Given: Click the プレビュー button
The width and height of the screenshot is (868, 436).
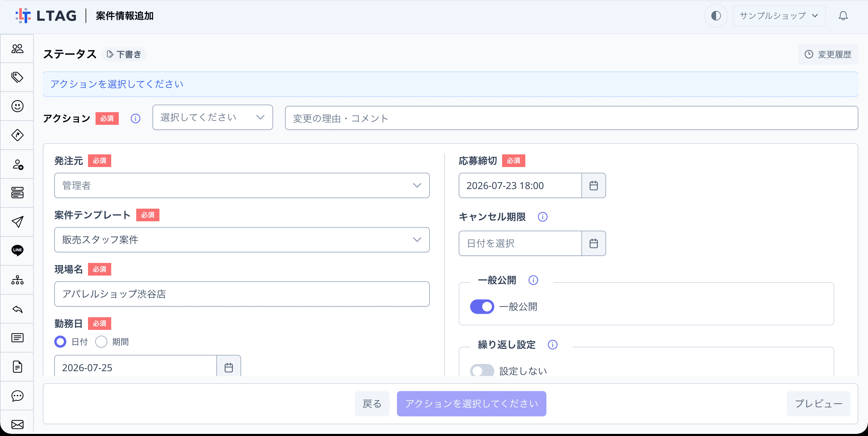Looking at the screenshot, I should pos(818,404).
